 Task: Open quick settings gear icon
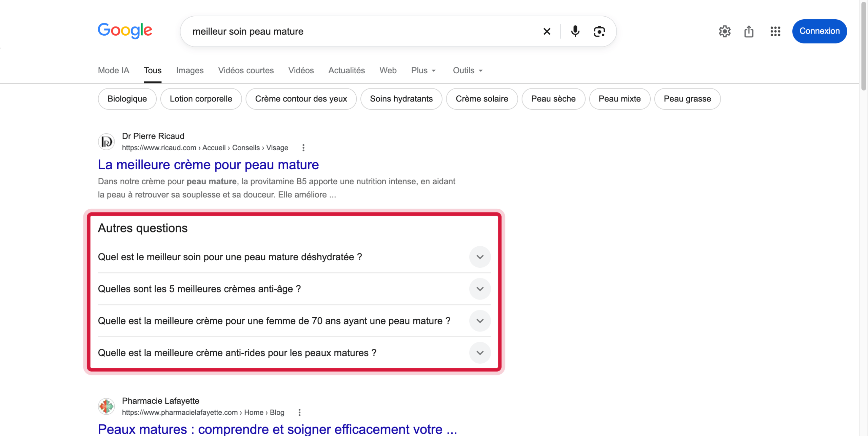pyautogui.click(x=725, y=31)
